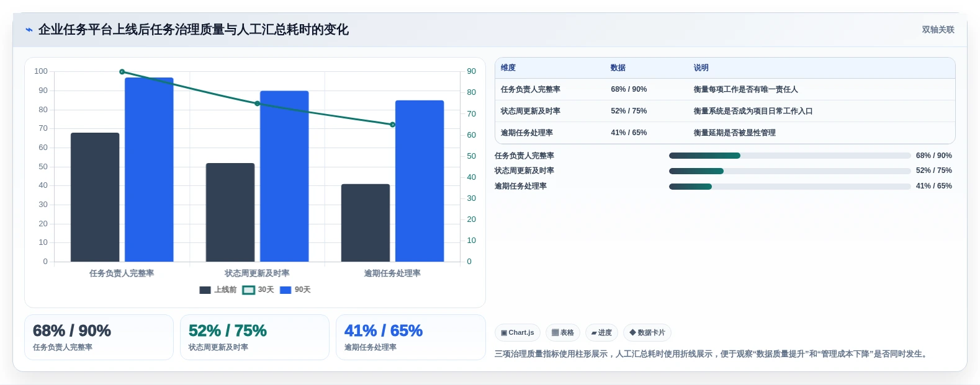The height and width of the screenshot is (385, 980).
Task: Toggle the 30天 legend entry
Action: click(258, 290)
